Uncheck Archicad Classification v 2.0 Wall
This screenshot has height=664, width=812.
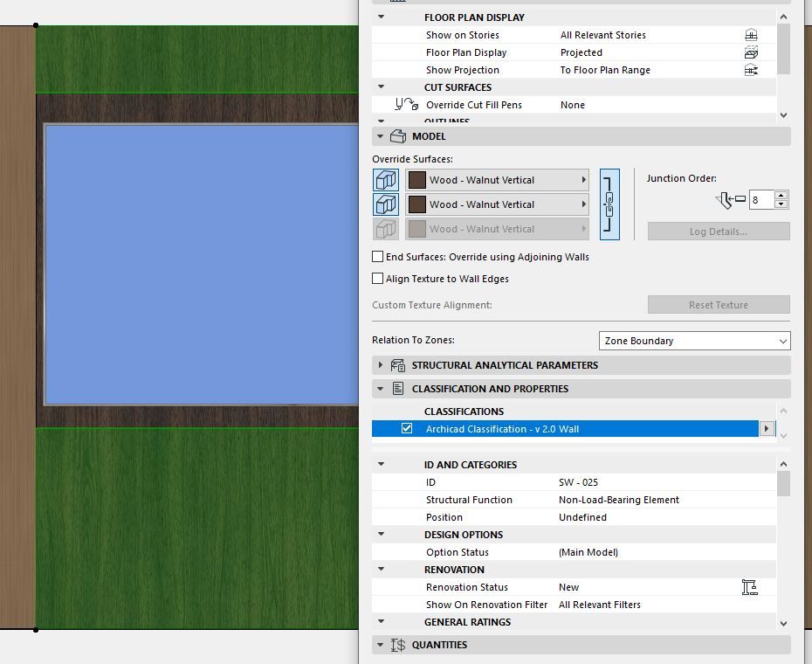(407, 429)
